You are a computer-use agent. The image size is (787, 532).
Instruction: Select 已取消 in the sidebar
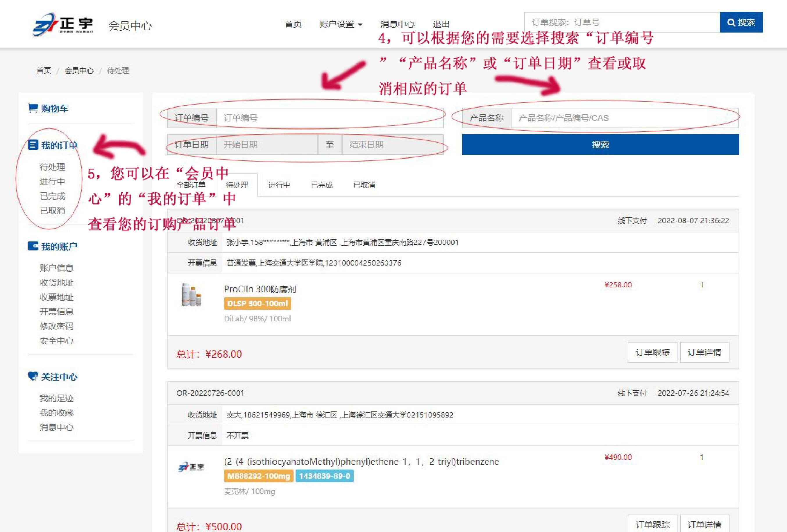click(x=52, y=211)
